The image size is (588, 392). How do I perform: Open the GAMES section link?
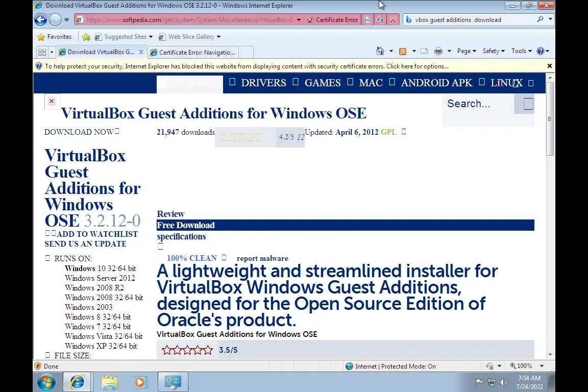323,83
